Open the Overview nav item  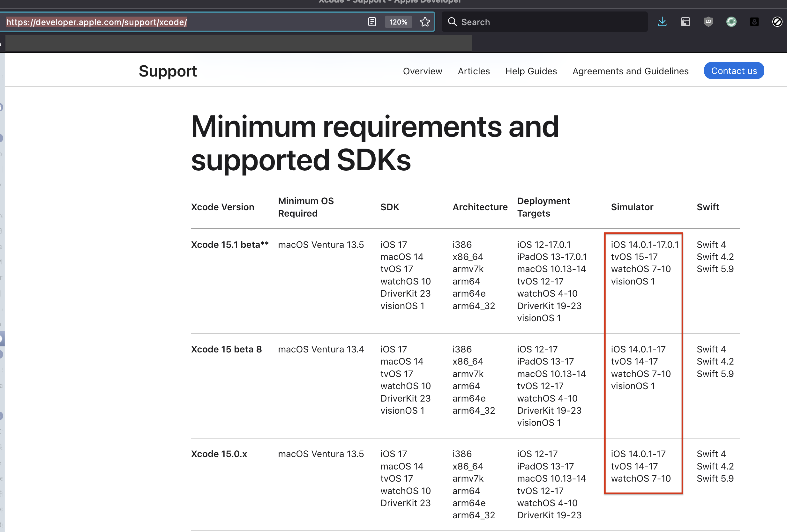(x=422, y=71)
